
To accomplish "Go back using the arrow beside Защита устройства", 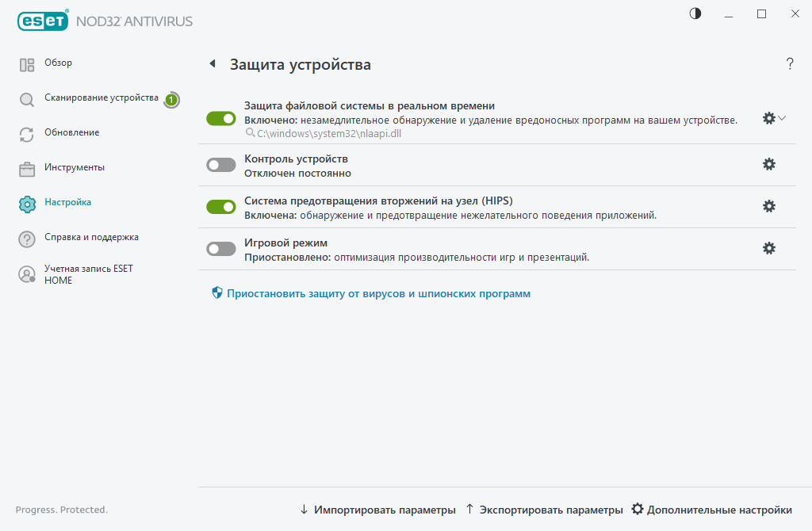I will [x=213, y=63].
